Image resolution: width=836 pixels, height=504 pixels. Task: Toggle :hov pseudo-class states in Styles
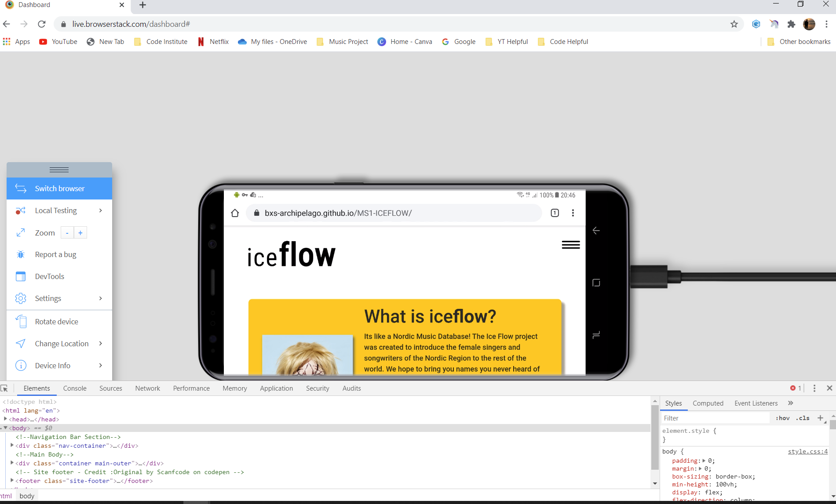click(x=782, y=418)
